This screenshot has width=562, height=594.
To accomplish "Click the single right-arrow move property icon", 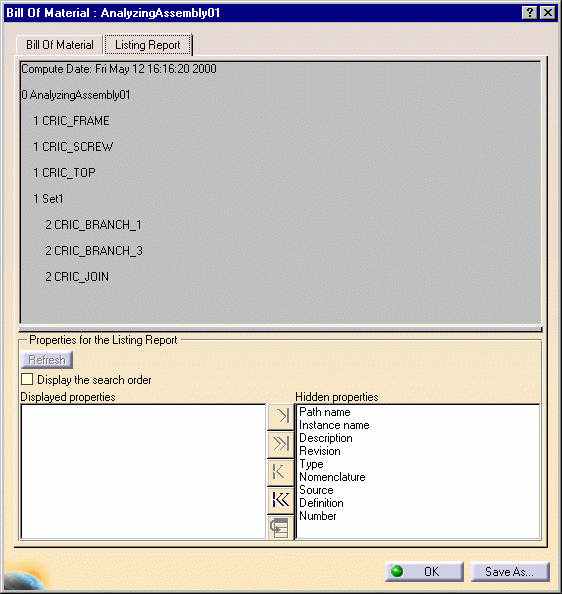I will pos(281,416).
